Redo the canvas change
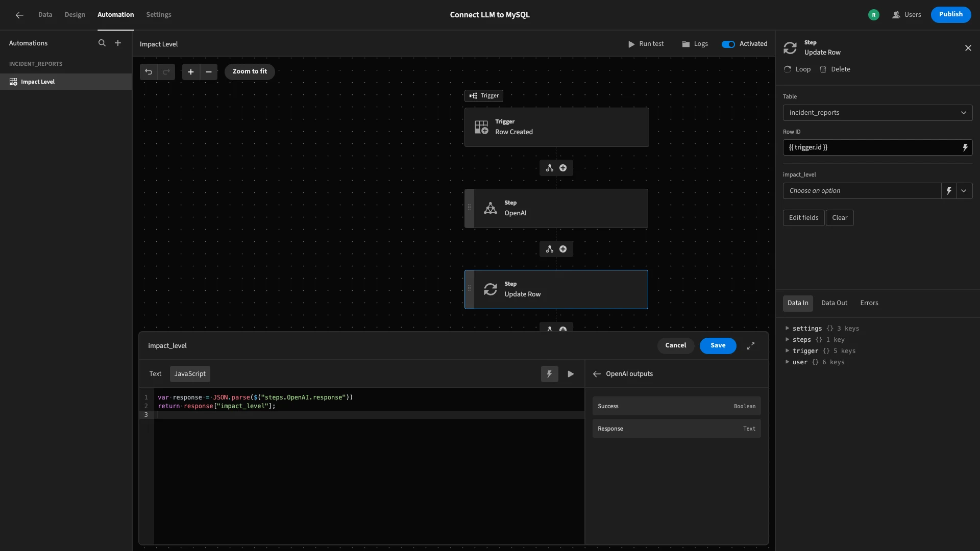Image resolution: width=980 pixels, height=551 pixels. (166, 71)
